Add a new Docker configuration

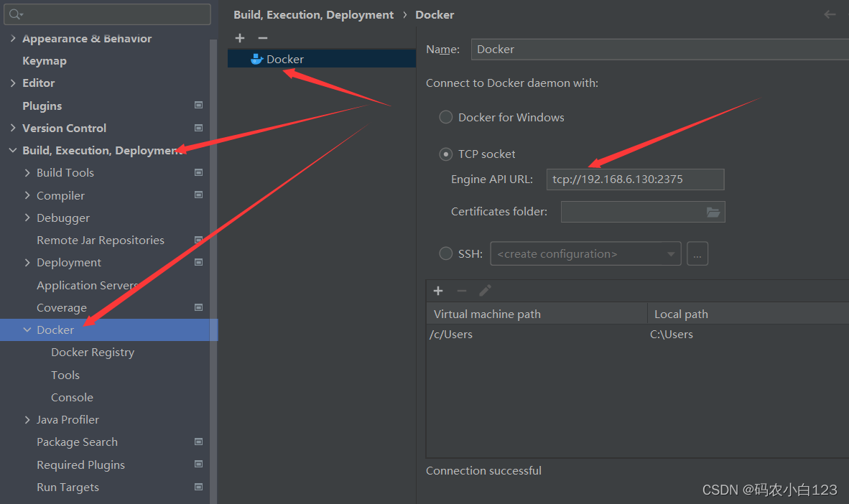tap(240, 38)
